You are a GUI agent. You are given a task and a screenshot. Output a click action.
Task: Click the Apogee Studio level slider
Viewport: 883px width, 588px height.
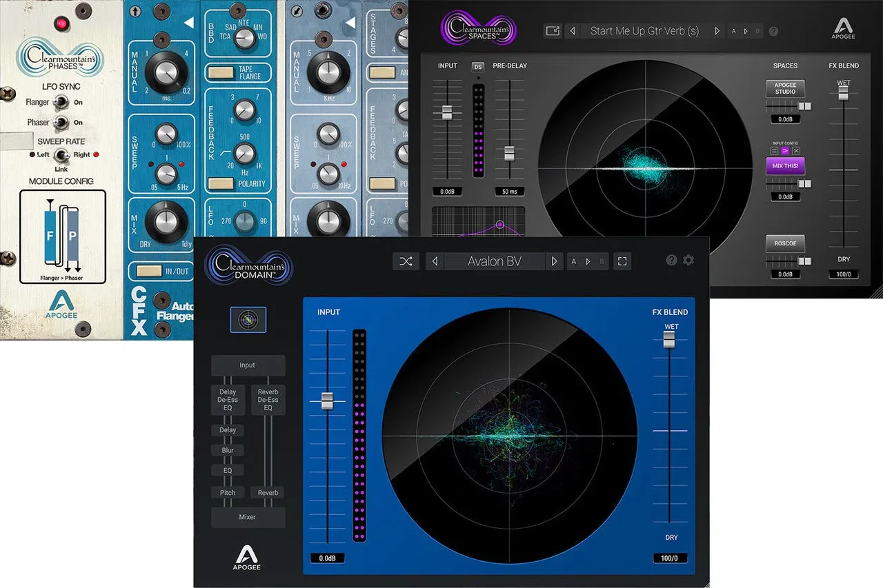(804, 107)
